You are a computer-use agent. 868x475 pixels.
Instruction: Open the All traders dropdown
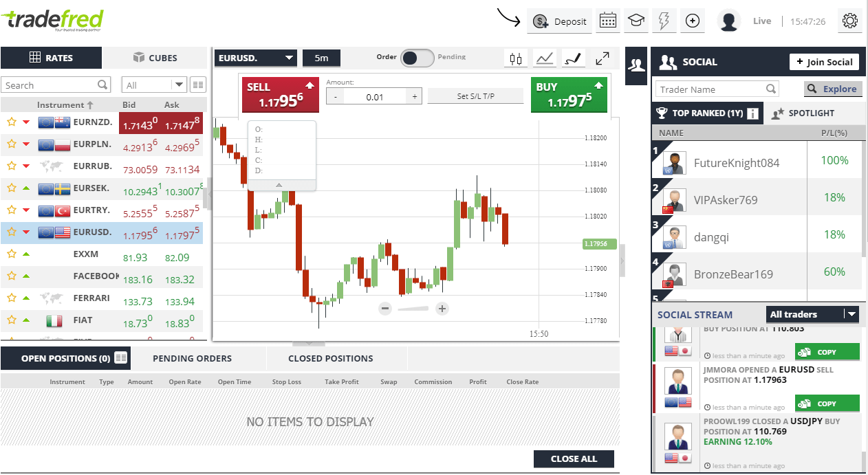pyautogui.click(x=813, y=314)
